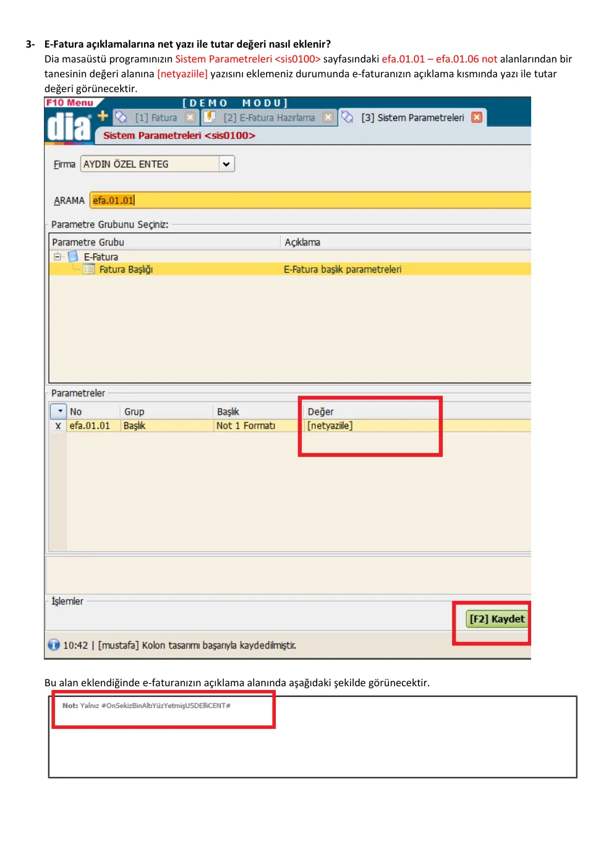614x868 pixels.
Task: Select the efa.01.01 cell
Action: (93, 425)
